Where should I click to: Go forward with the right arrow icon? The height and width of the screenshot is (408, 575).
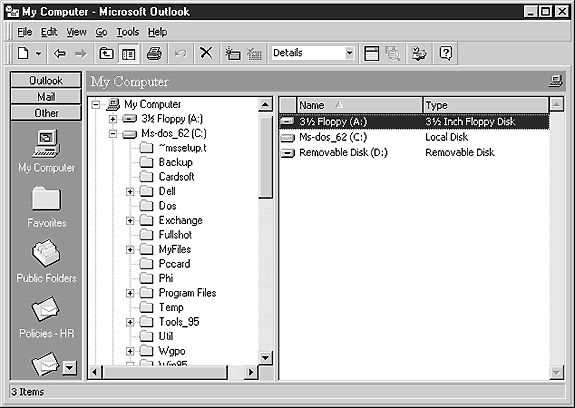[x=81, y=54]
